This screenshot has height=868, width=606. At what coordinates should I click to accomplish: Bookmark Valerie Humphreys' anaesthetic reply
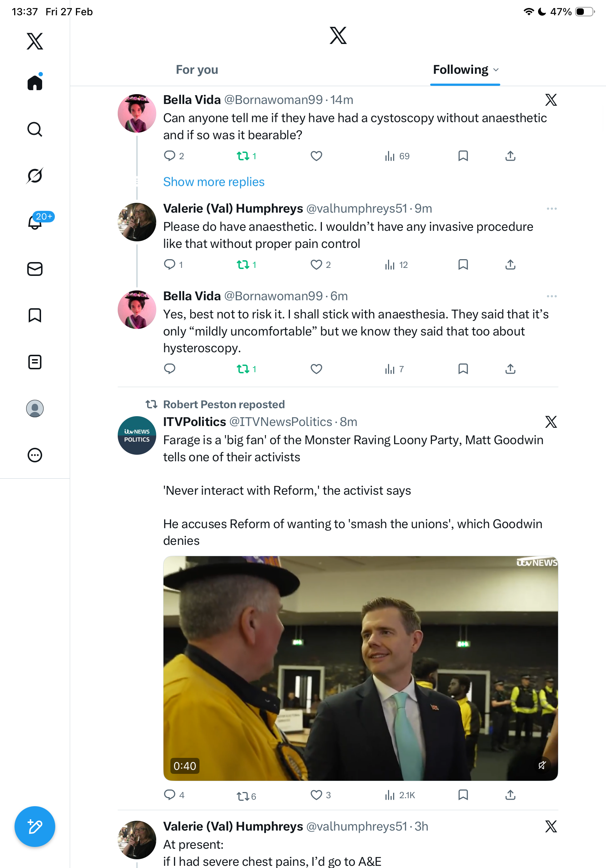[463, 265]
